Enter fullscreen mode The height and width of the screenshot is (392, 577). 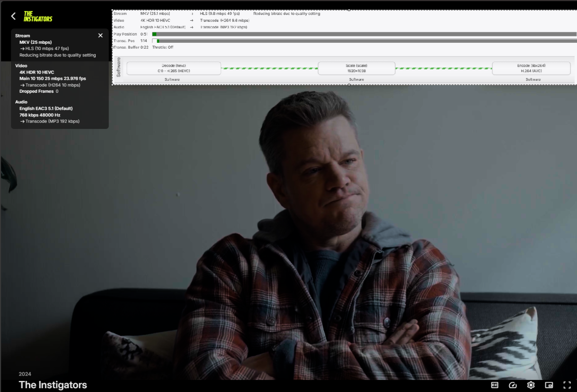pyautogui.click(x=567, y=385)
